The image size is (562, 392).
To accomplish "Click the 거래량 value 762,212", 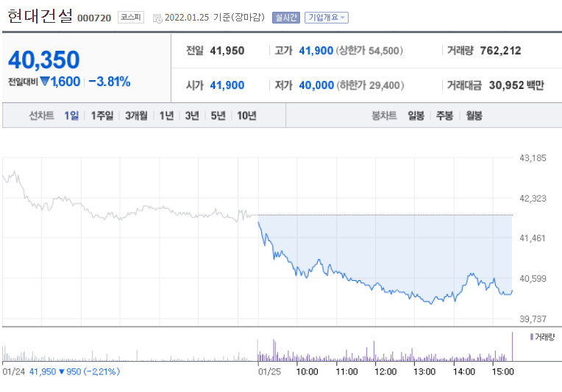I will click(500, 51).
